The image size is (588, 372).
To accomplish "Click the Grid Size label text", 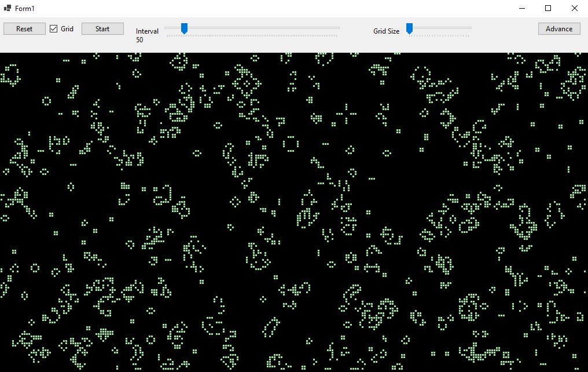I will 386,31.
